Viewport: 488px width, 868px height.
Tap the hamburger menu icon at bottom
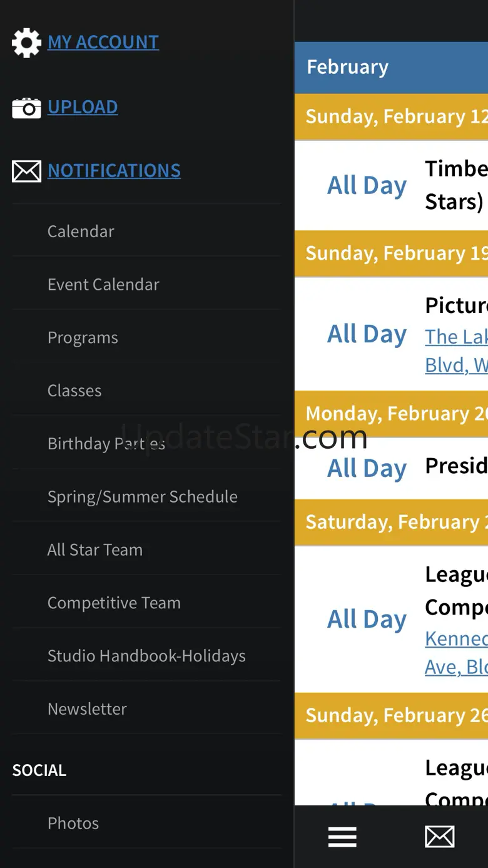pos(342,837)
